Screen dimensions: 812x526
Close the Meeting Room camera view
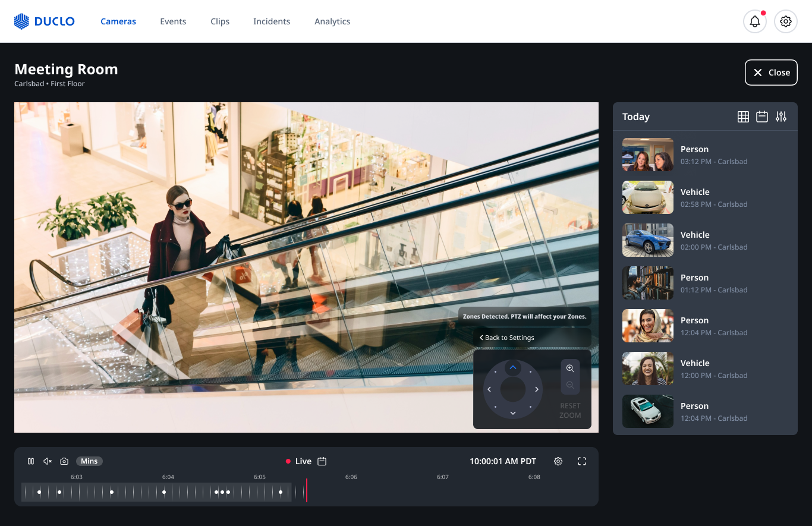(x=771, y=73)
